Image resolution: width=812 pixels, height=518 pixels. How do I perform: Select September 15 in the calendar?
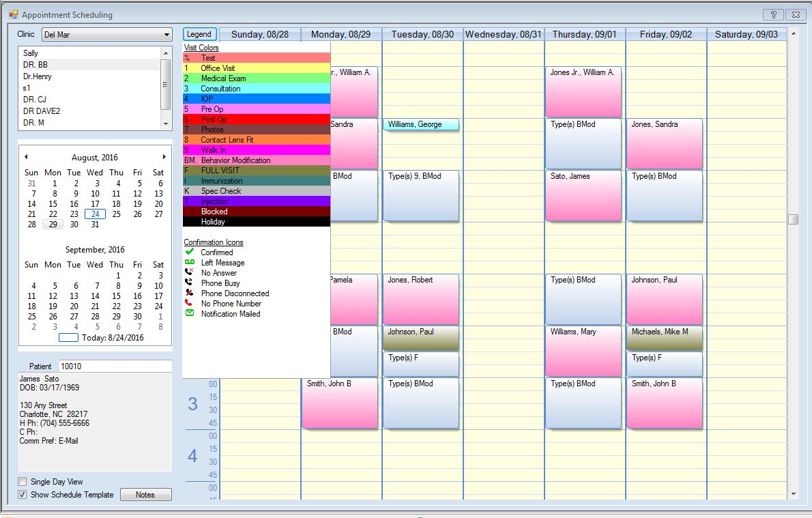point(116,296)
